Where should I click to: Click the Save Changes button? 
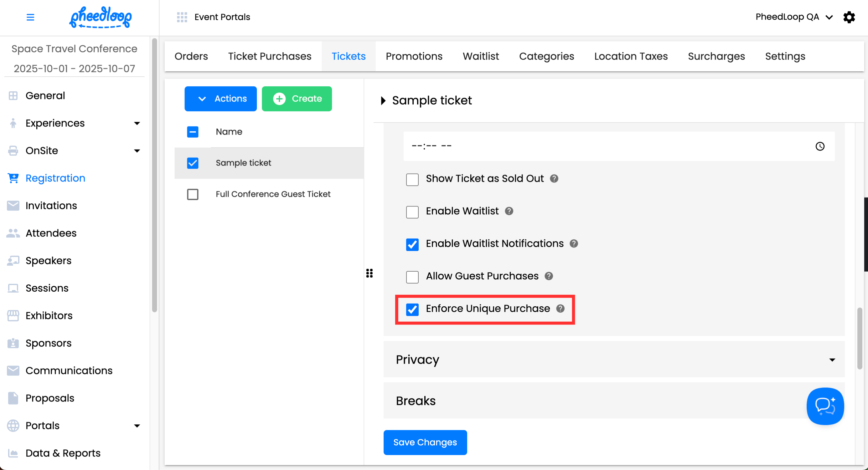425,442
